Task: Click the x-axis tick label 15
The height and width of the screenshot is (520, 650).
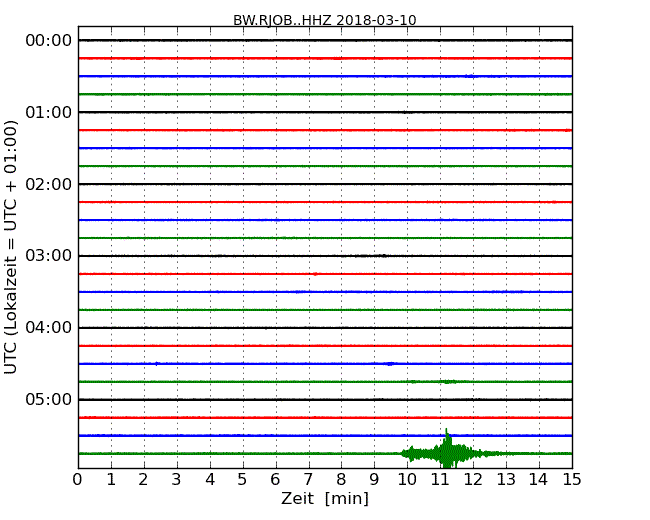Action: tap(572, 479)
